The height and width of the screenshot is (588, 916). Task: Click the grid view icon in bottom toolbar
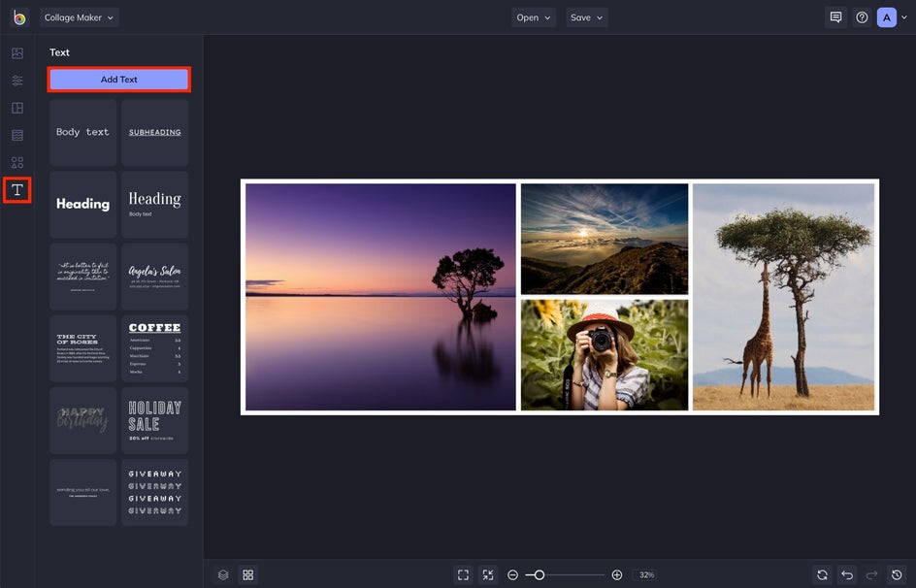coord(248,574)
